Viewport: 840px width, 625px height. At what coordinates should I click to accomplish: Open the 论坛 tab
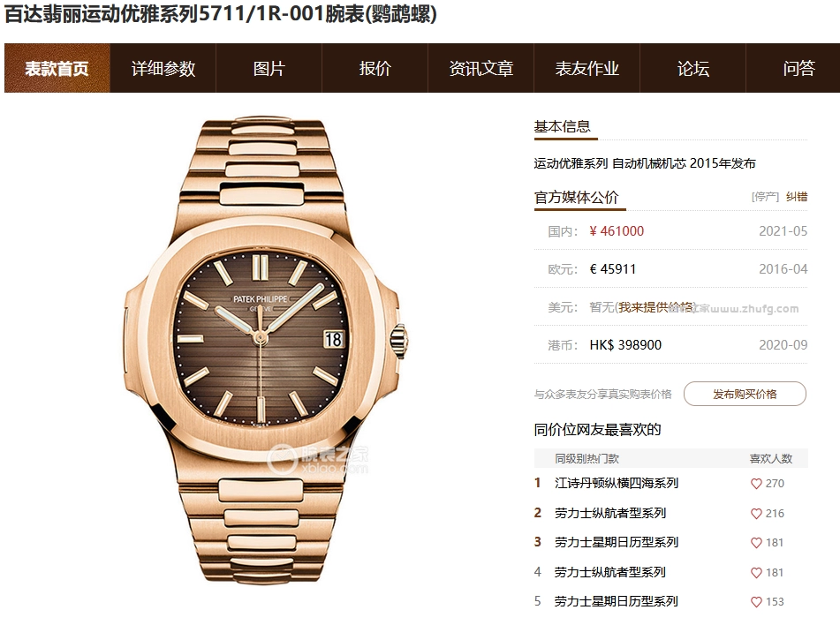[693, 68]
